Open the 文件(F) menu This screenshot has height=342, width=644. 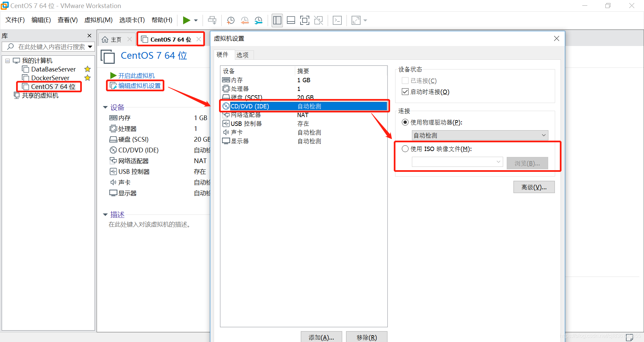pos(15,20)
